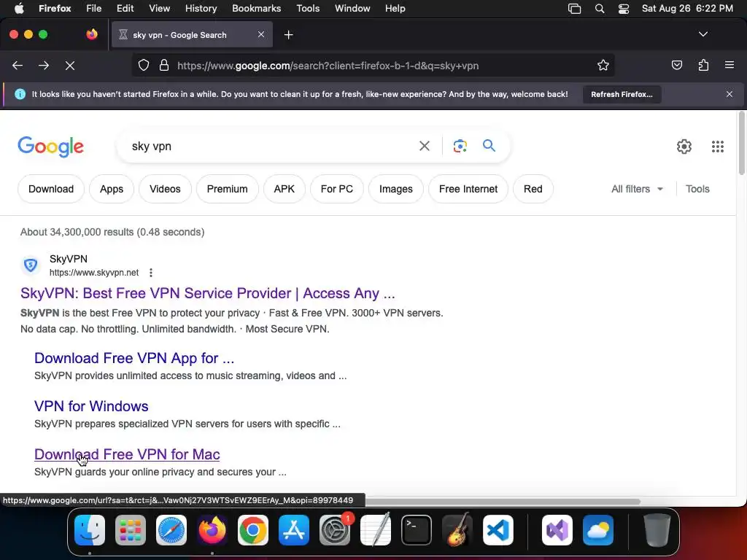Open the Bookmarks menu

[x=256, y=8]
